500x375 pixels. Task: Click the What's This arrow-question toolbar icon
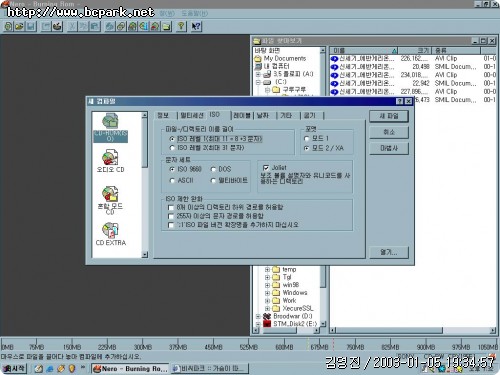196,26
